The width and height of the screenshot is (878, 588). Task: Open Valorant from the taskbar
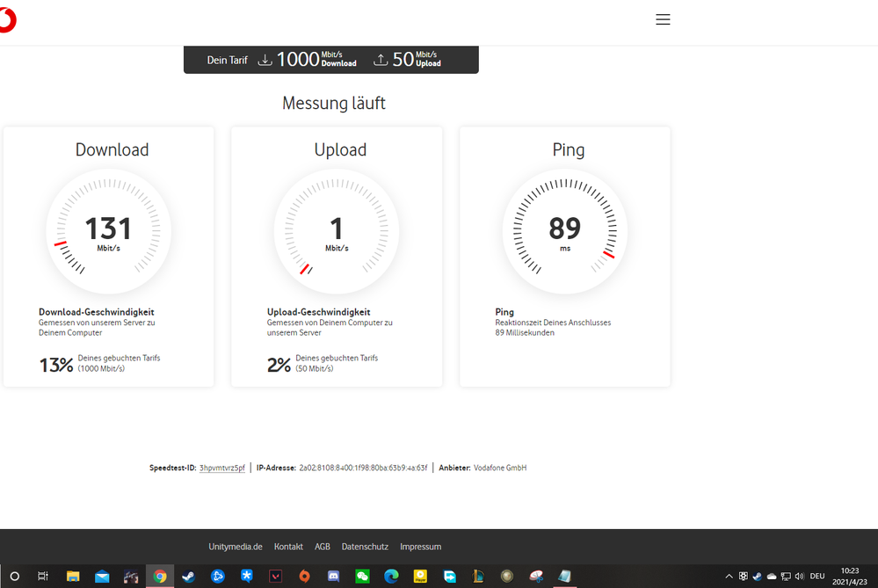click(x=275, y=577)
